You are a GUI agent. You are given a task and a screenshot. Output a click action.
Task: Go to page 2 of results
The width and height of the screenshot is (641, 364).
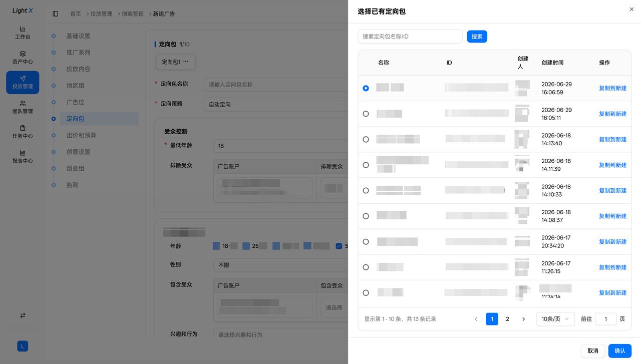tap(507, 319)
